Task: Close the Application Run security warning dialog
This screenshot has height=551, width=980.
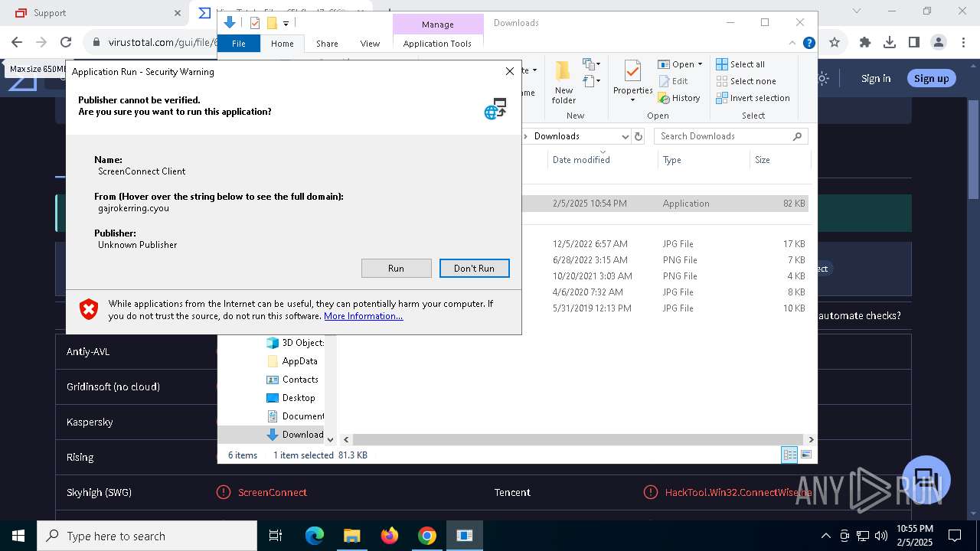Action: (510, 71)
